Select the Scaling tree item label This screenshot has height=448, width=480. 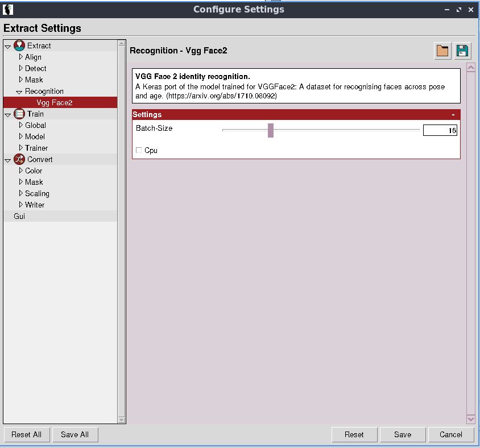coord(37,193)
